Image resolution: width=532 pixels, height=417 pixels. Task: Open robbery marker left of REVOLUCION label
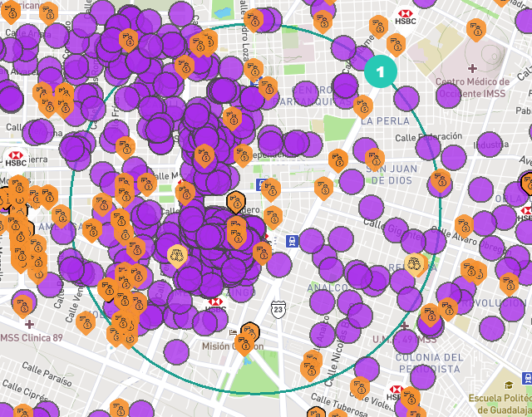[448, 309]
